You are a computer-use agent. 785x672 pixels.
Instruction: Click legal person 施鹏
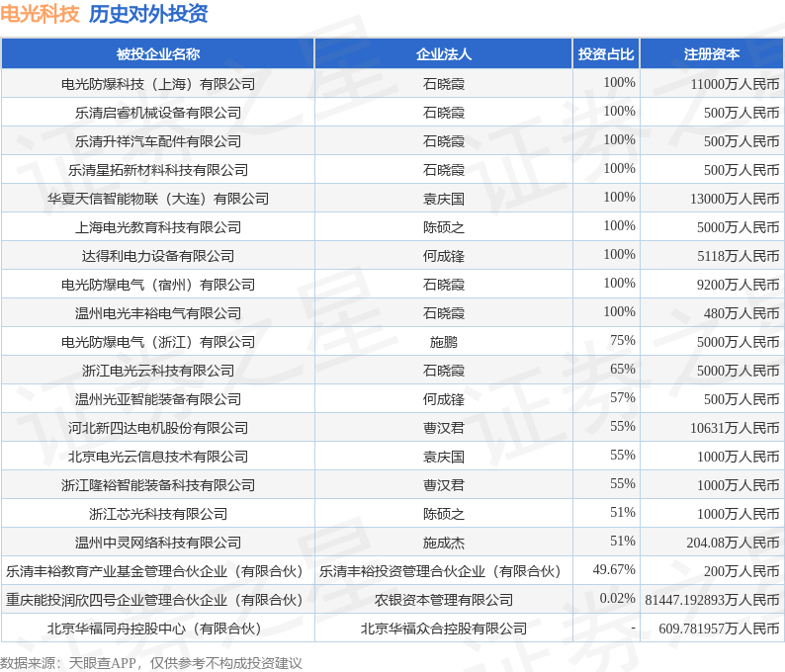pos(444,342)
